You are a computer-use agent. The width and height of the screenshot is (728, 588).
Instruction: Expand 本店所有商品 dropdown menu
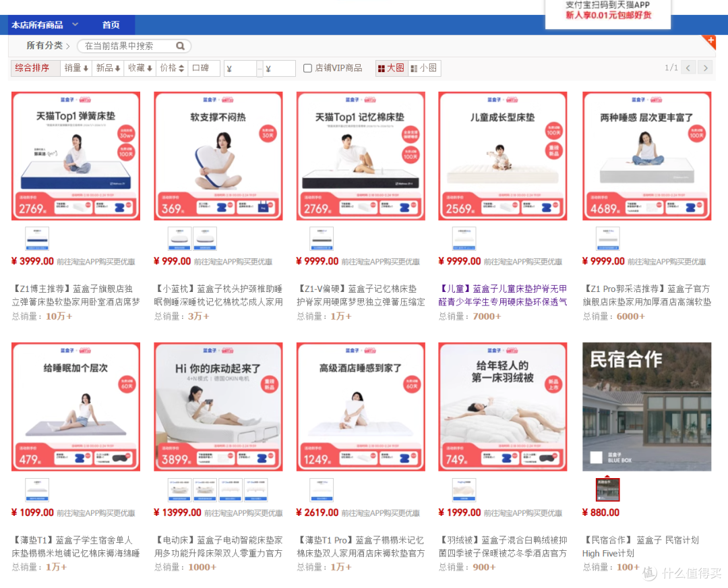(44, 25)
